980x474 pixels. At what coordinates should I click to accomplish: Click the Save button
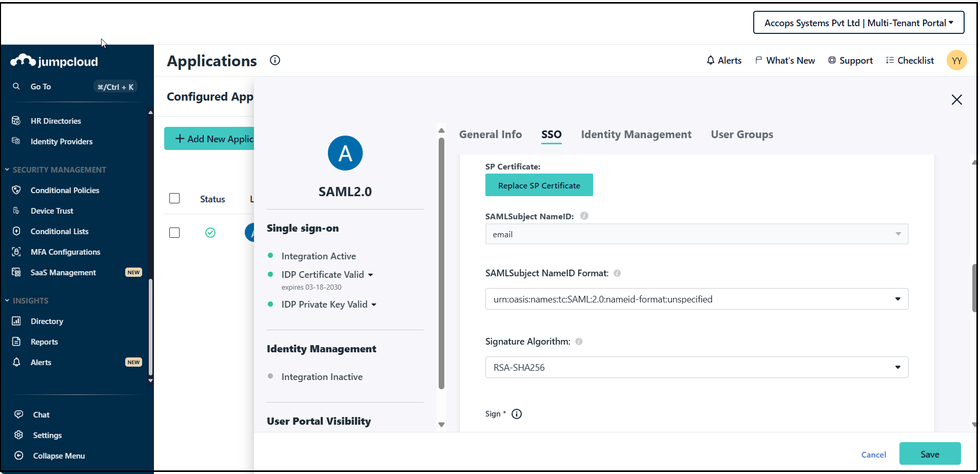[929, 454]
